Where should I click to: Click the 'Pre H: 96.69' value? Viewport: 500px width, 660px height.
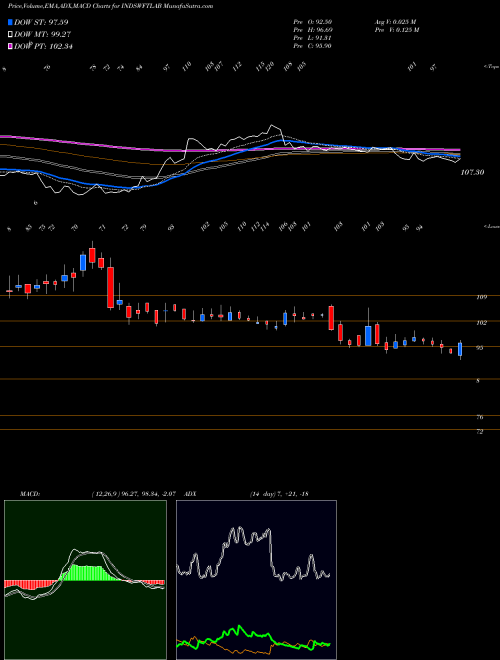click(x=313, y=30)
